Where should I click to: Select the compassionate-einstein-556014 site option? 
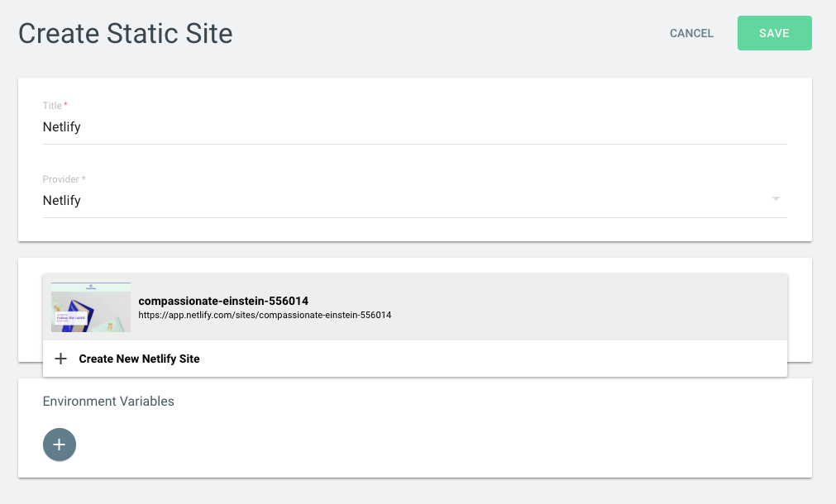(x=414, y=307)
